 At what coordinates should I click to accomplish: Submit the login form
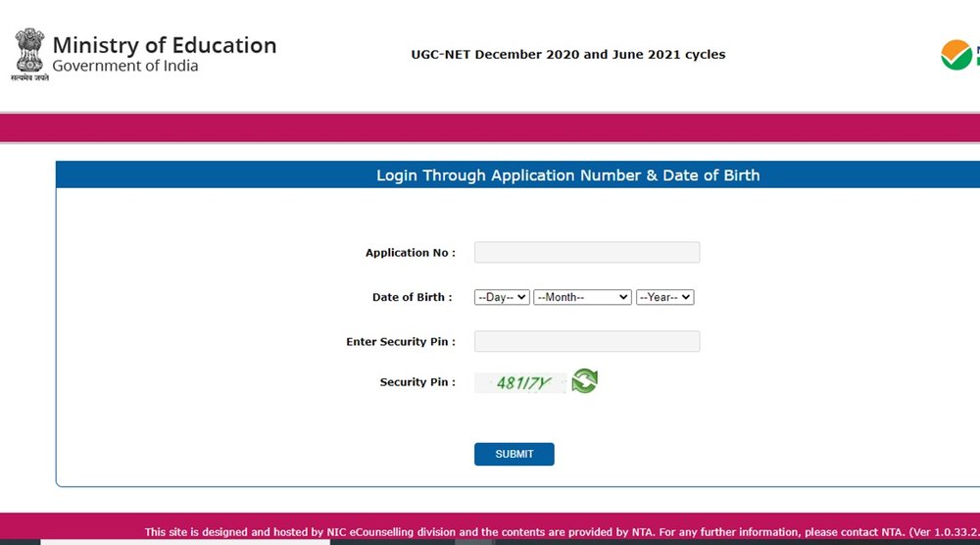(x=514, y=455)
